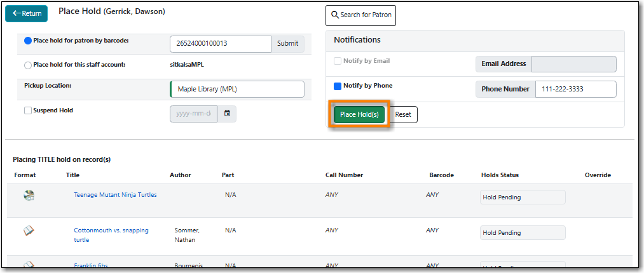This screenshot has width=644, height=273.
Task: Click the Title column header
Action: [72, 175]
